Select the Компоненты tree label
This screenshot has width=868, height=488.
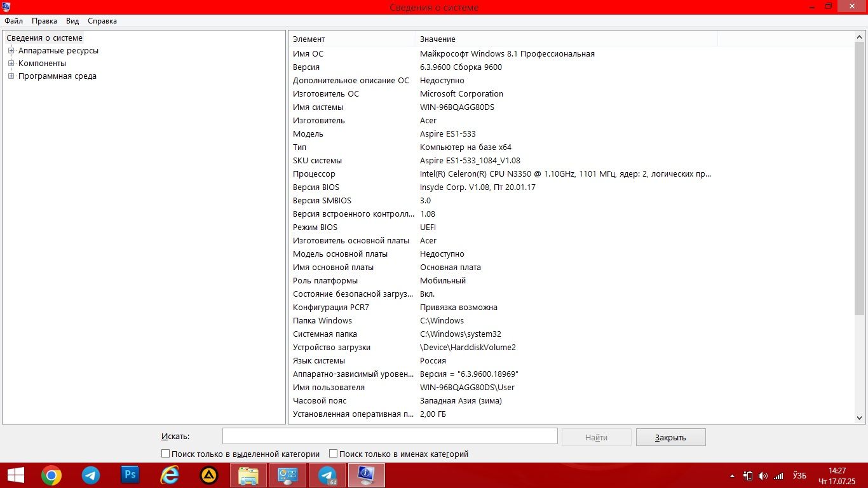42,64
